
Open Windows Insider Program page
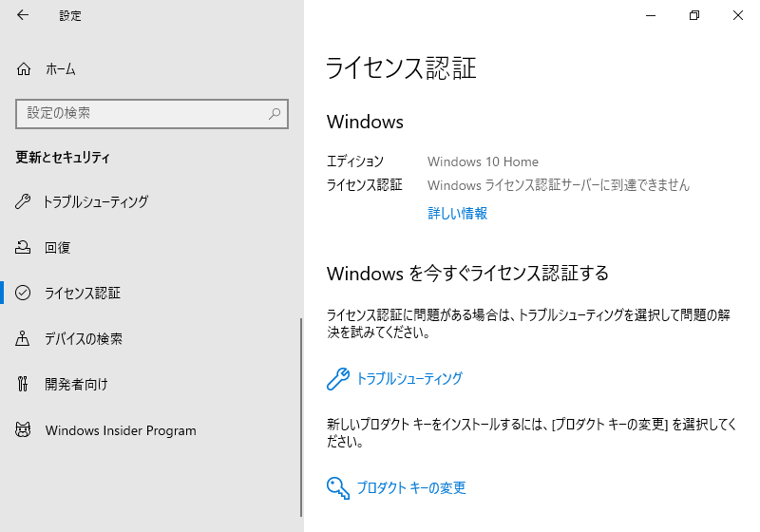(121, 430)
